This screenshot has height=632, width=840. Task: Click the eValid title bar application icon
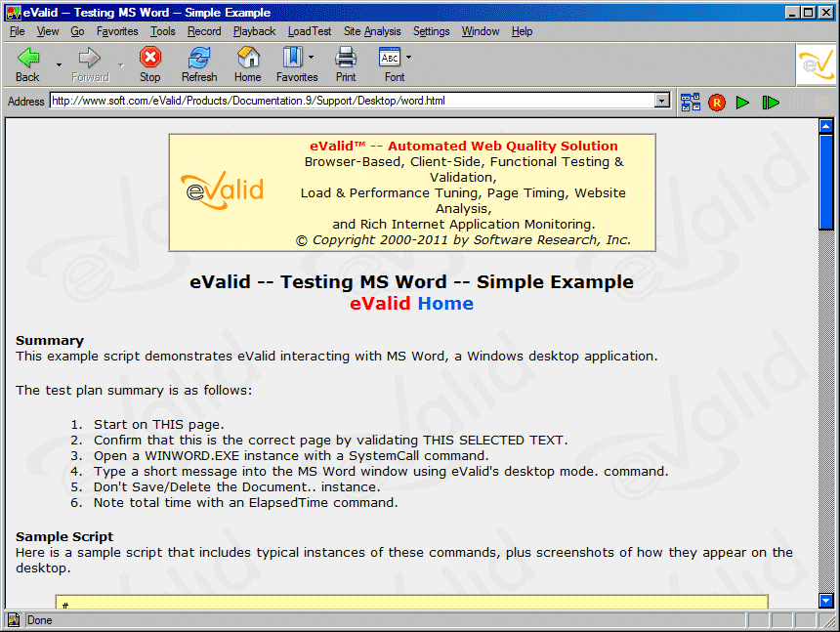[x=14, y=13]
